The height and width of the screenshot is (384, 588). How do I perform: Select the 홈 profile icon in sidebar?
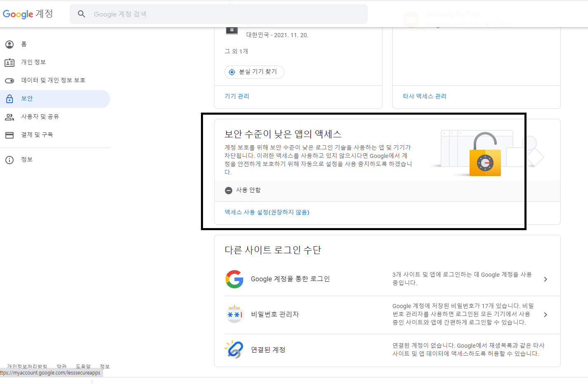[9, 44]
